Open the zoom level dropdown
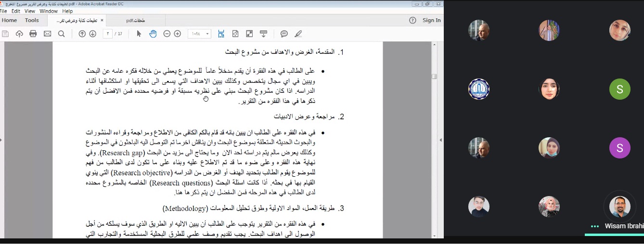Screen dimensions: 644x249 (208, 34)
